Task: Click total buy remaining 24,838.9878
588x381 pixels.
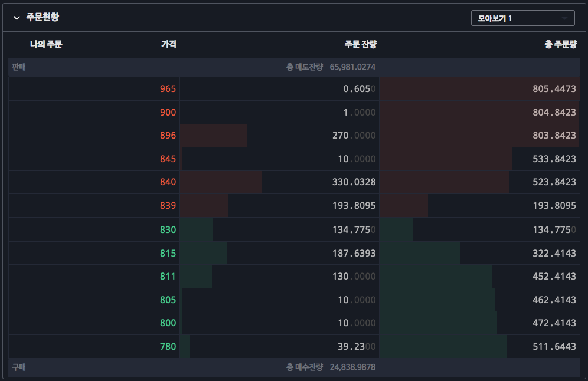Action: pos(352,367)
